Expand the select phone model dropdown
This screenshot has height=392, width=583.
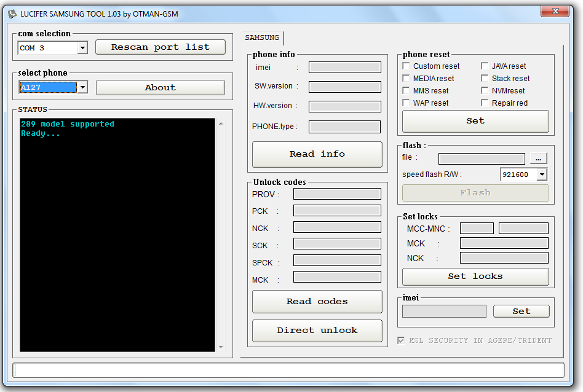(82, 87)
